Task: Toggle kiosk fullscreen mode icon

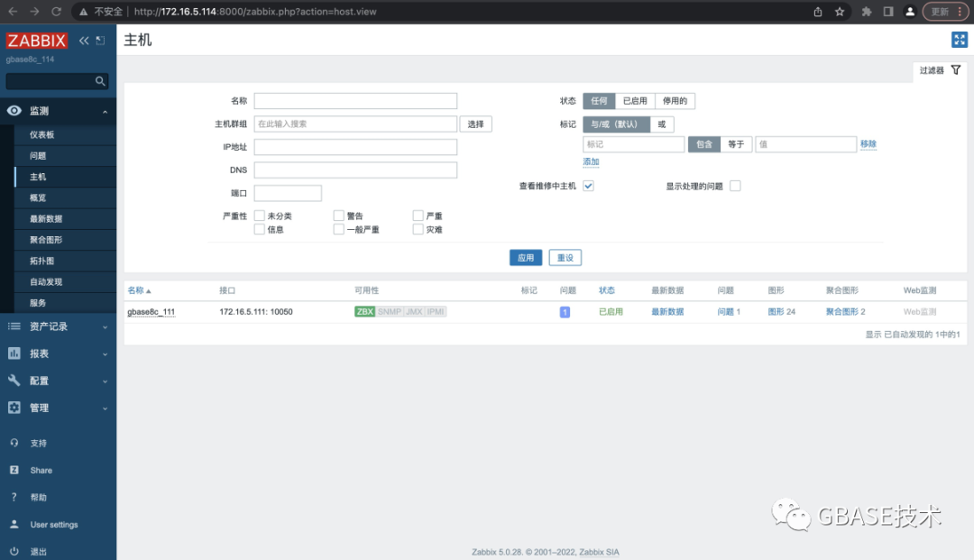Action: (x=959, y=40)
